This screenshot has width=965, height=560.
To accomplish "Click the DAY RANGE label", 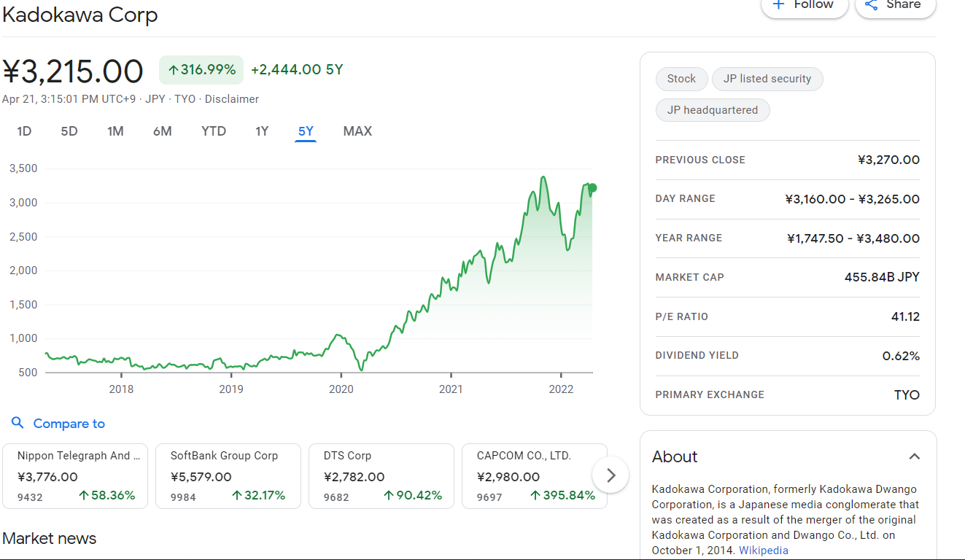I will (x=685, y=198).
